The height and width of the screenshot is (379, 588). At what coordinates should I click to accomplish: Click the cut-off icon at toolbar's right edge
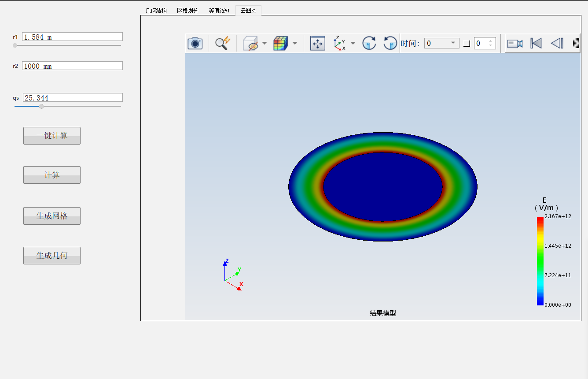(576, 43)
